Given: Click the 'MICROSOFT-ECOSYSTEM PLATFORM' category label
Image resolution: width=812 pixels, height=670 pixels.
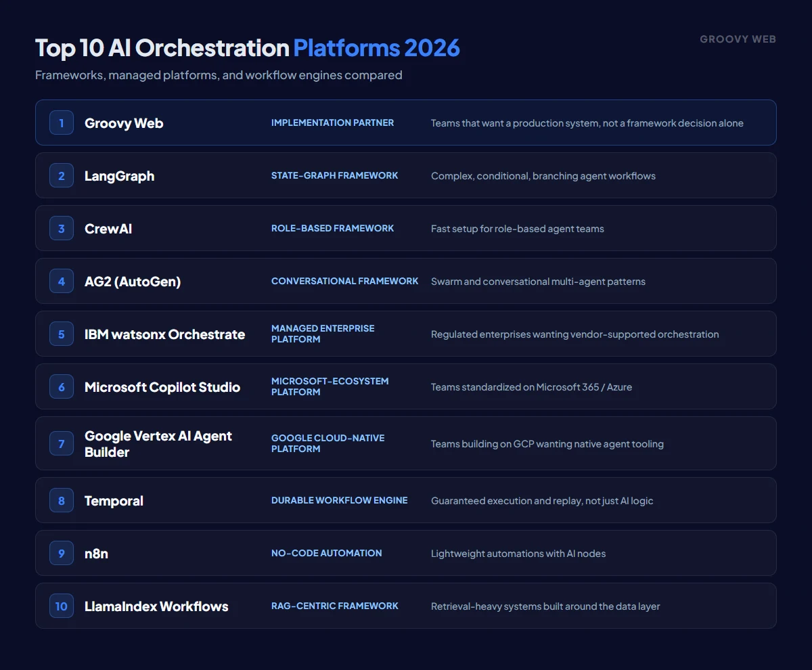Looking at the screenshot, I should pos(330,386).
